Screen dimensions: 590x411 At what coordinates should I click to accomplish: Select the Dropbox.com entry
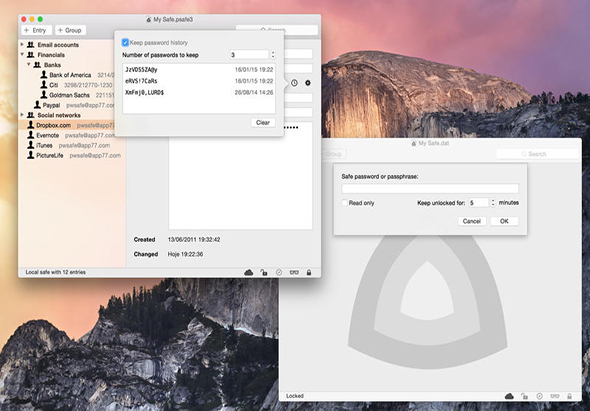(71, 125)
